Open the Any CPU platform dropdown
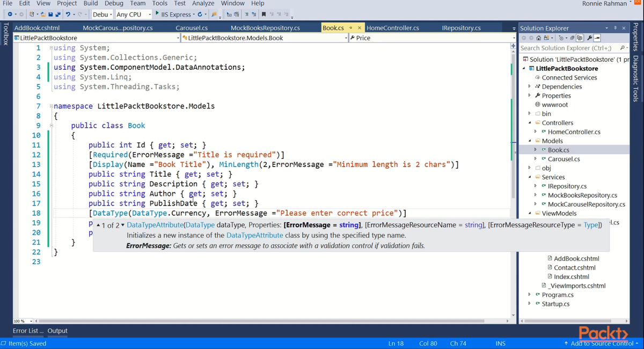 (x=134, y=14)
